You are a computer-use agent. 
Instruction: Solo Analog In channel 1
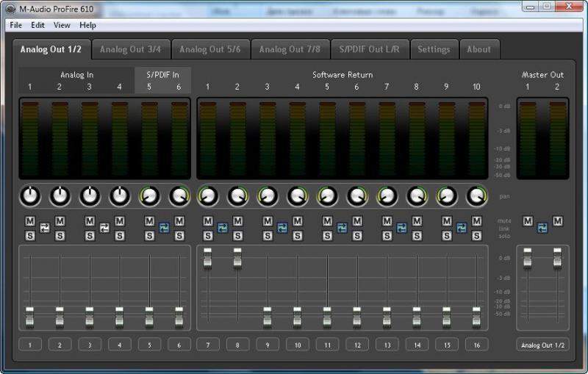[x=30, y=235]
